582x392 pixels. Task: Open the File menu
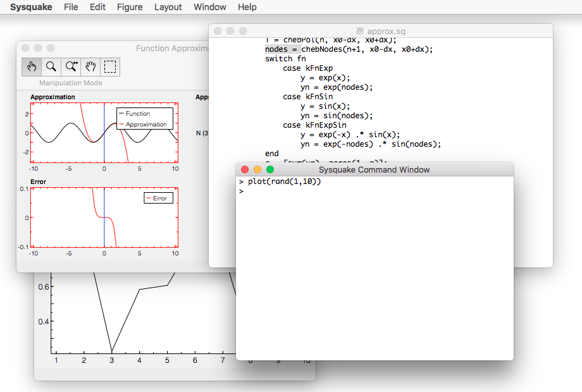tap(71, 7)
